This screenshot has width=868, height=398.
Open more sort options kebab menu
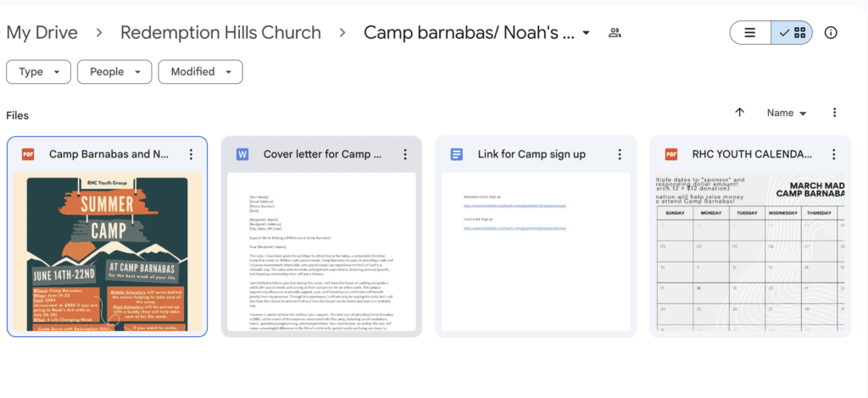pyautogui.click(x=835, y=113)
